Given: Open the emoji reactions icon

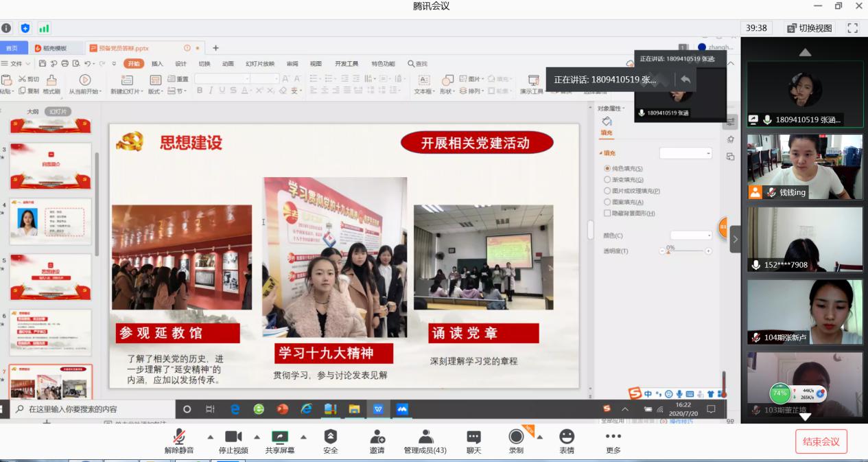Looking at the screenshot, I should click(x=566, y=437).
